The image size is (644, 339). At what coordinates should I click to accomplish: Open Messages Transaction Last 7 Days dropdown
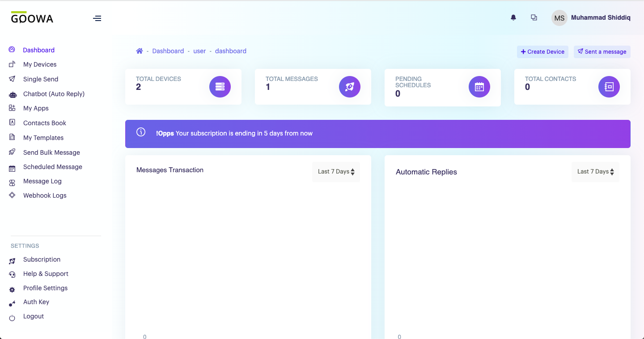[336, 172]
